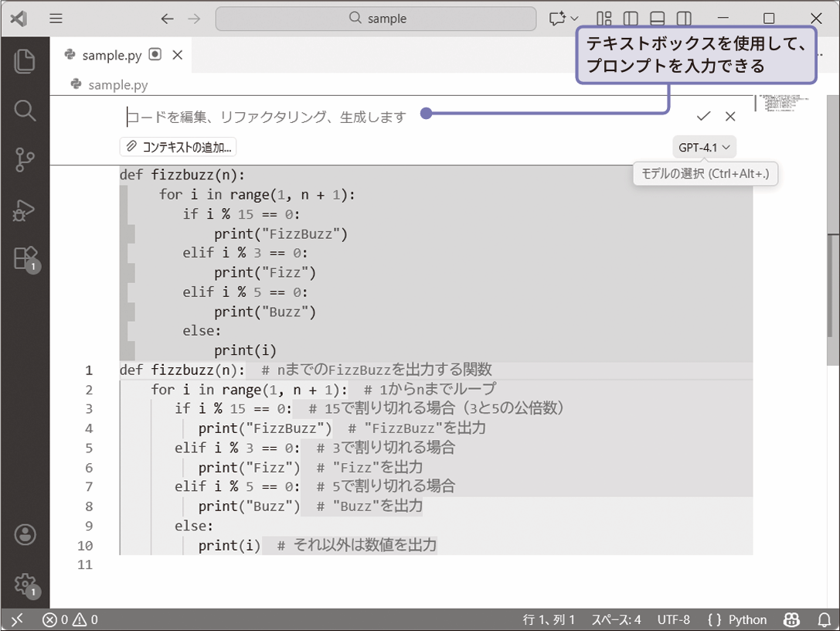Open the customize layout icon
The width and height of the screenshot is (840, 631).
604,19
